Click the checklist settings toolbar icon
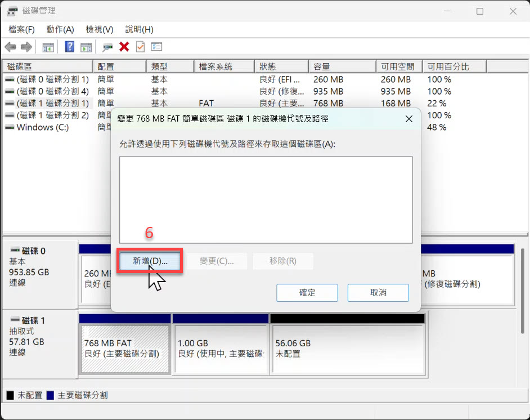 click(x=156, y=47)
